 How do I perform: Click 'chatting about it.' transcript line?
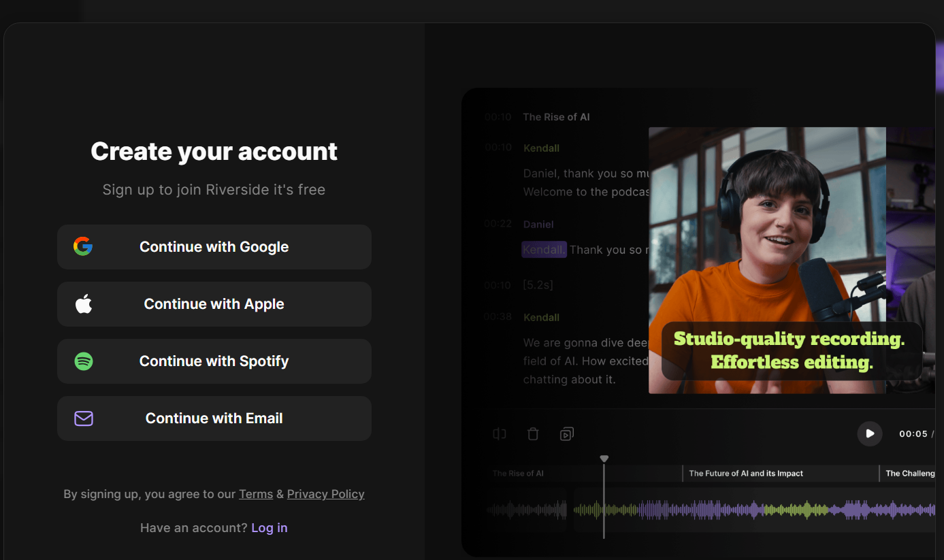[569, 380]
